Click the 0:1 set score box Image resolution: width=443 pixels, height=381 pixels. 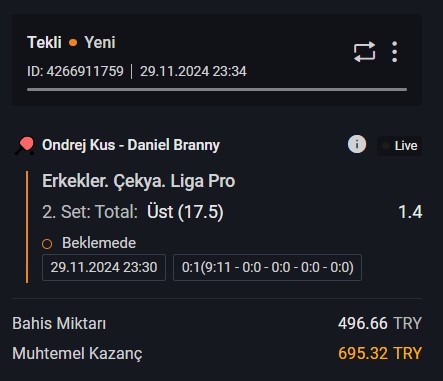coord(267,267)
